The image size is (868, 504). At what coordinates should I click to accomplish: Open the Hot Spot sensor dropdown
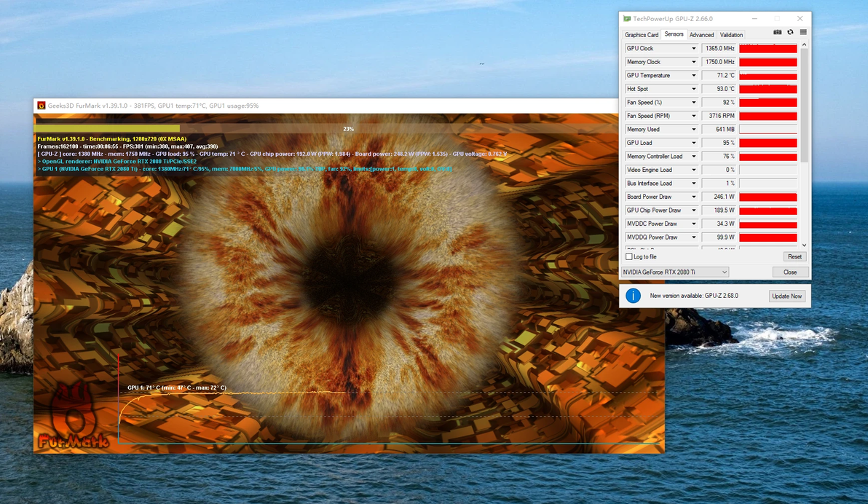click(x=694, y=89)
